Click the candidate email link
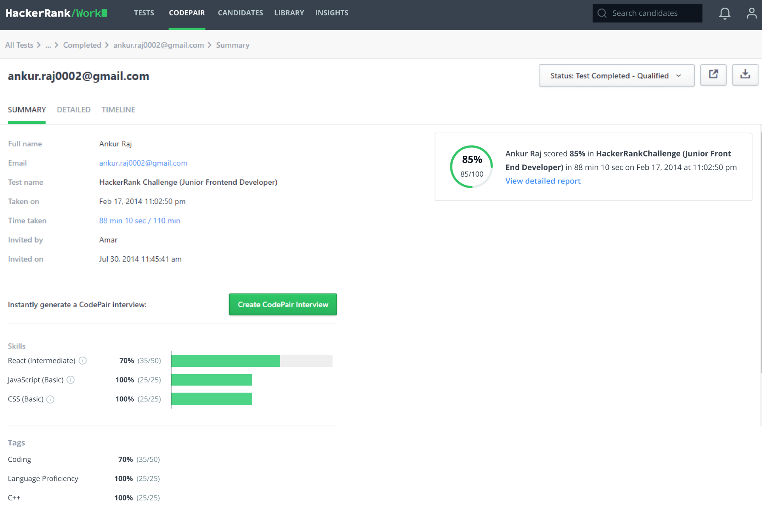The image size is (762, 532). coord(143,163)
